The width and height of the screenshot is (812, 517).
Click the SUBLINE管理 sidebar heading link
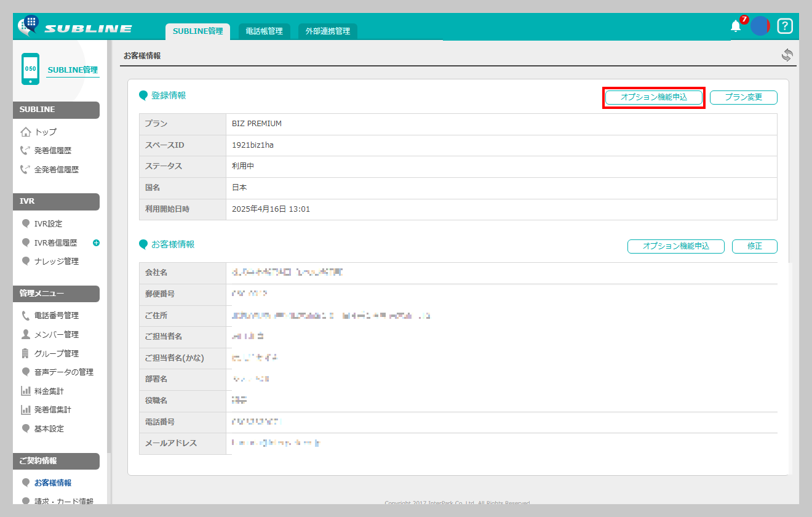(x=73, y=70)
